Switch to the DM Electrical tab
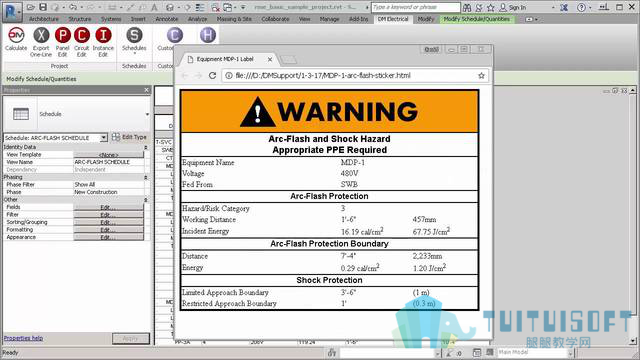Screen dimensions: 640x360 [x=393, y=19]
